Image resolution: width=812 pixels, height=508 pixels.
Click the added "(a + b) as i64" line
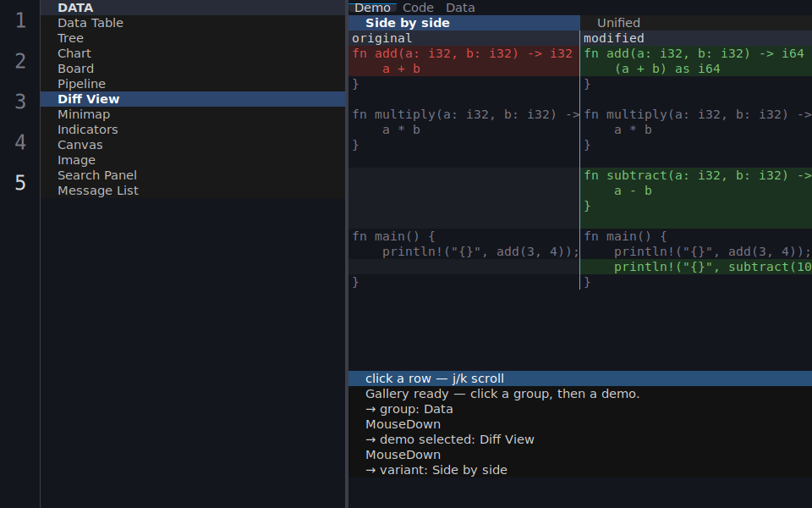[696, 69]
